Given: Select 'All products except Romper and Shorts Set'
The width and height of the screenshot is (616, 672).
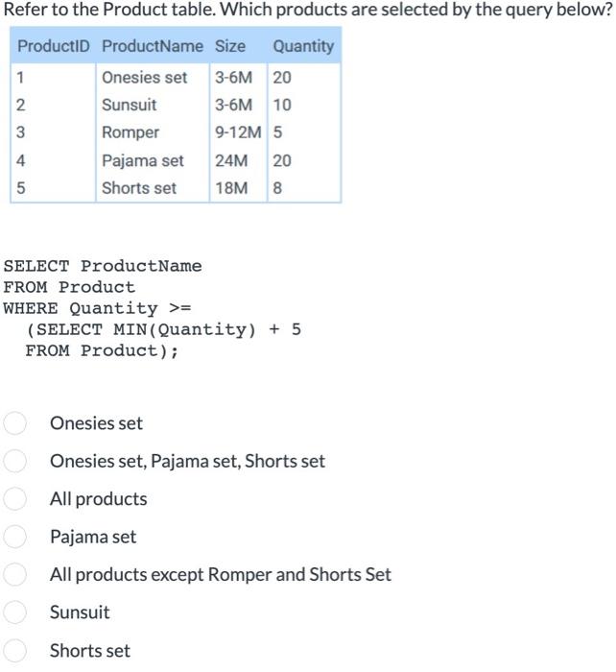Looking at the screenshot, I should (14, 575).
